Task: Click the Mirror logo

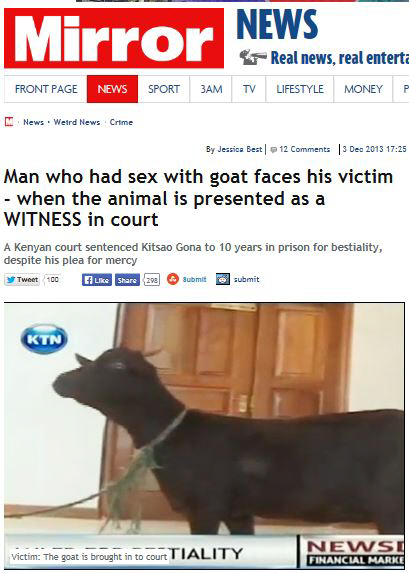Action: (114, 38)
